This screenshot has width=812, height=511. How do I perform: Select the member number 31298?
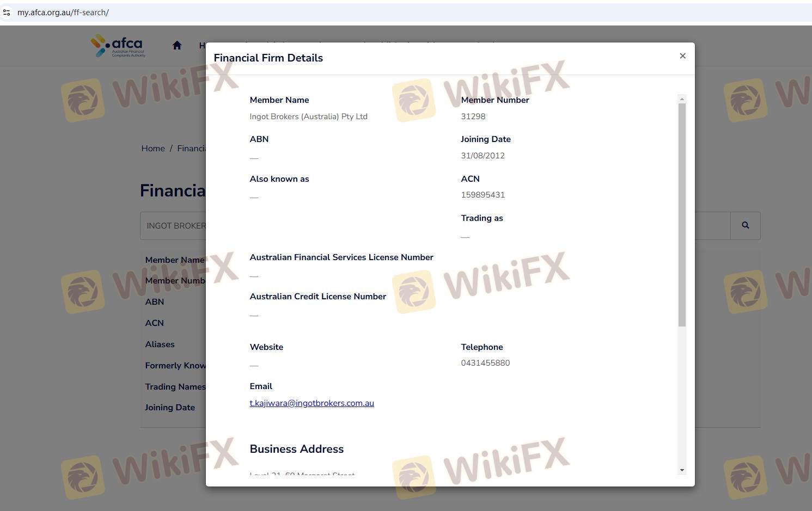[473, 116]
